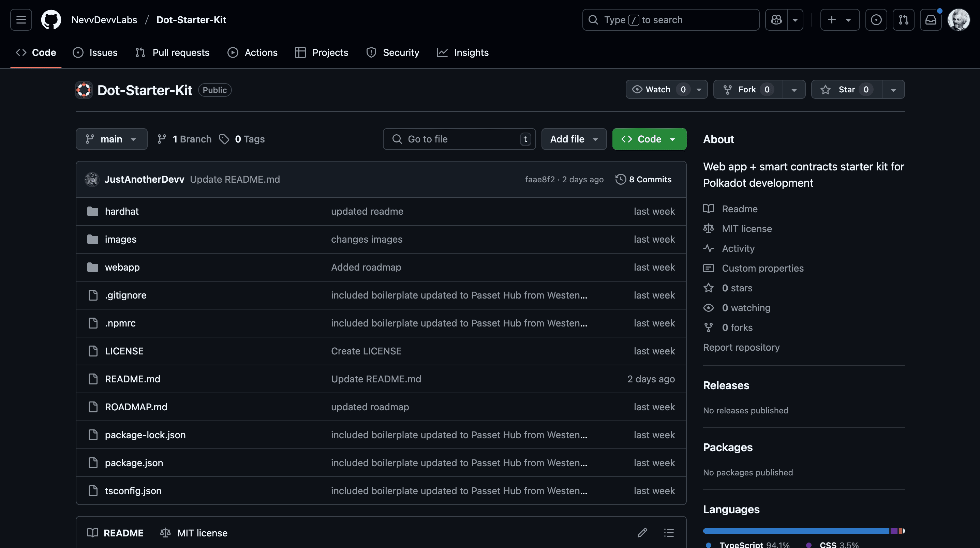Open the commit history clock icon
Viewport: 980px width, 548px height.
click(621, 180)
